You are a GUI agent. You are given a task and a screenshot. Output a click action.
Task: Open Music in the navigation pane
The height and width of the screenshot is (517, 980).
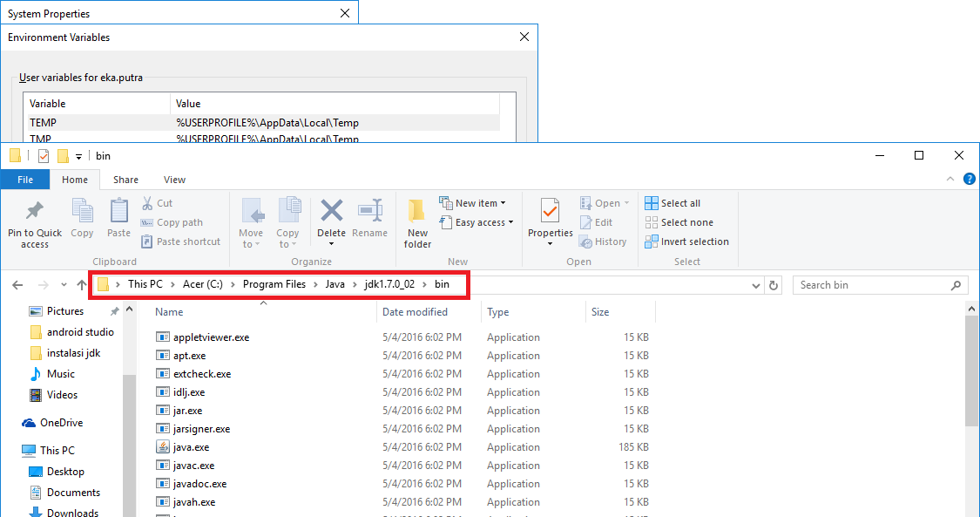coord(61,374)
